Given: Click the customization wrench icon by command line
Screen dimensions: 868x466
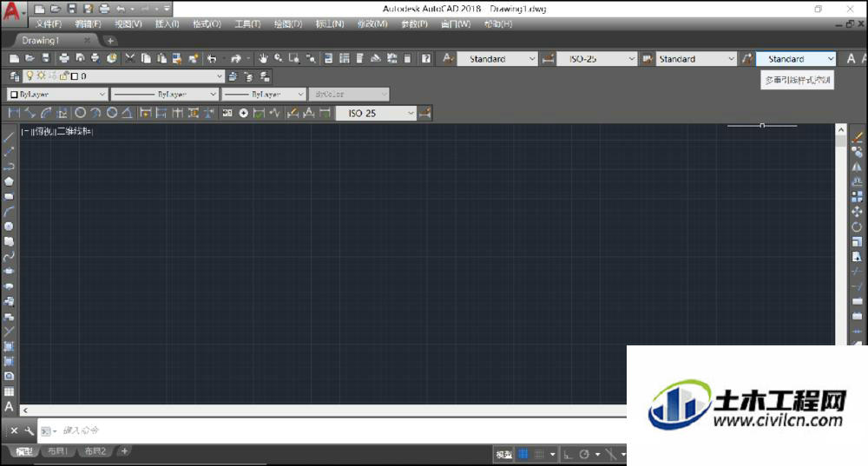Looking at the screenshot, I should (29, 430).
